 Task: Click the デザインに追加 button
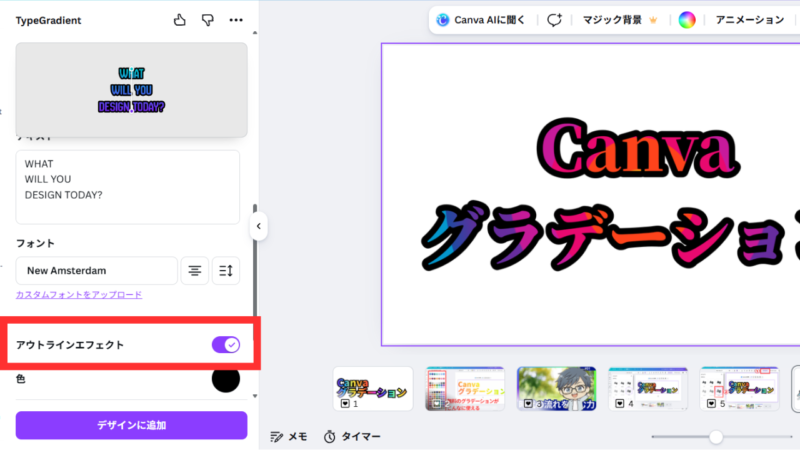pyautogui.click(x=132, y=425)
